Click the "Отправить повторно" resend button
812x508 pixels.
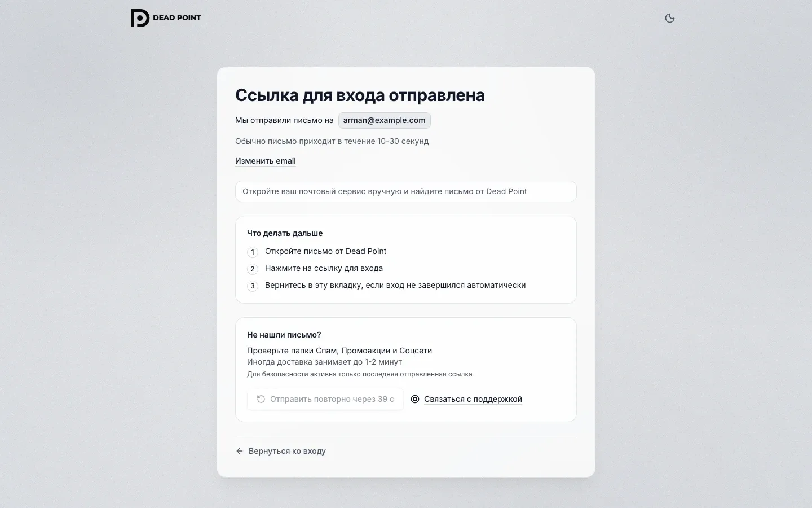[325, 399]
